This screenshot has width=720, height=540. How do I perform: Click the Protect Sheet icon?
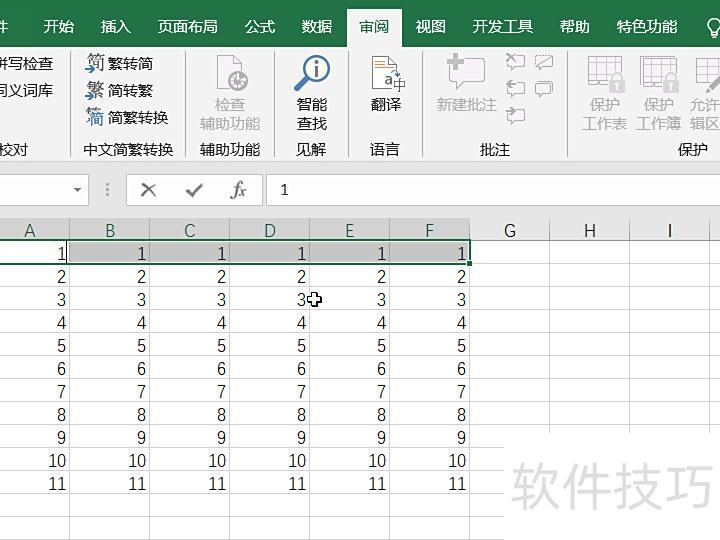coord(605,74)
